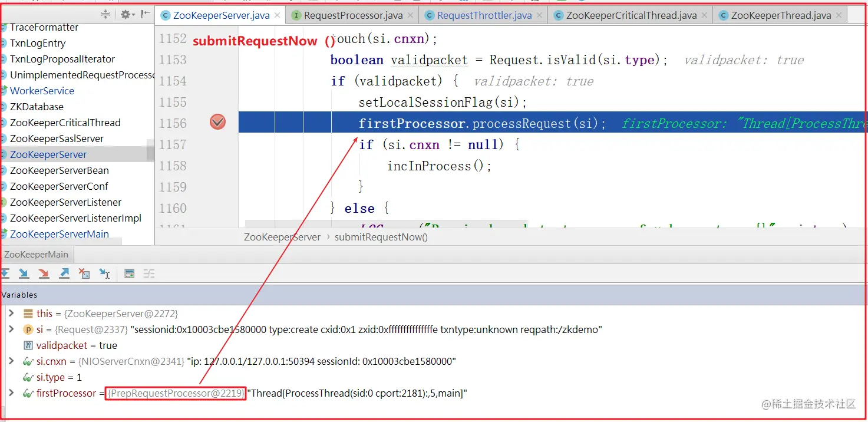Select WorkerService in project tree
The image size is (868, 422).
pos(42,91)
